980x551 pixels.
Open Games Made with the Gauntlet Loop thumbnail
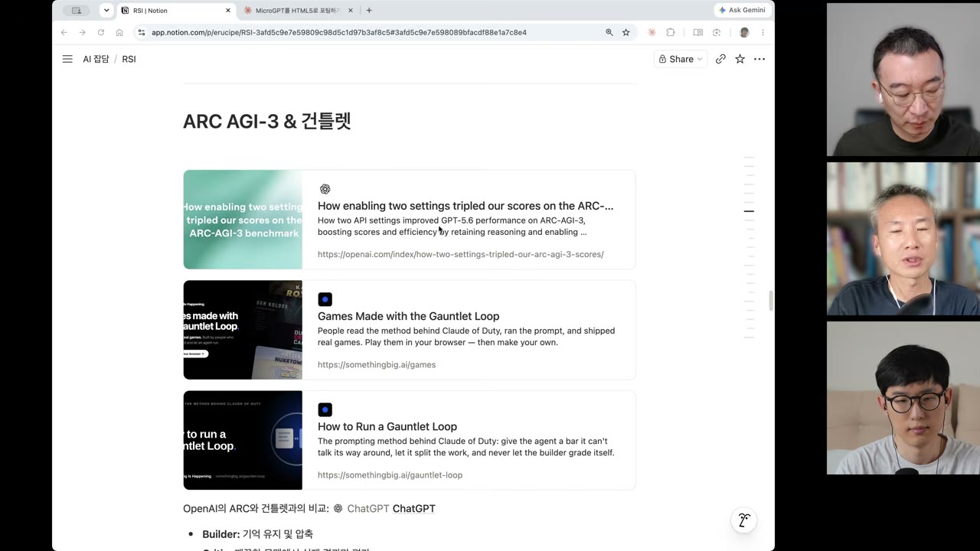click(243, 330)
